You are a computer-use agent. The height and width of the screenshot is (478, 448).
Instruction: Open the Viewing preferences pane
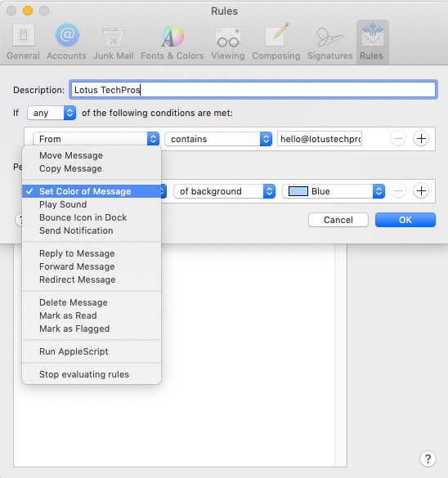[x=228, y=42]
